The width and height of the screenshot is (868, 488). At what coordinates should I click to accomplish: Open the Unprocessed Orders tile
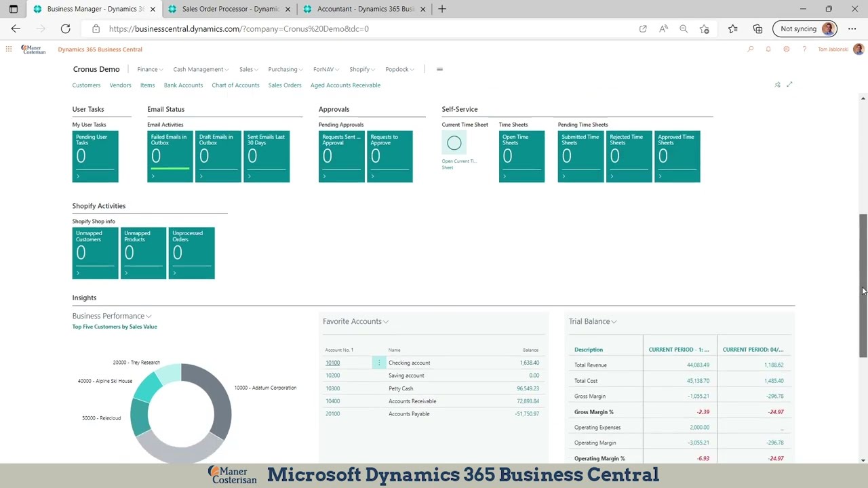tap(191, 253)
